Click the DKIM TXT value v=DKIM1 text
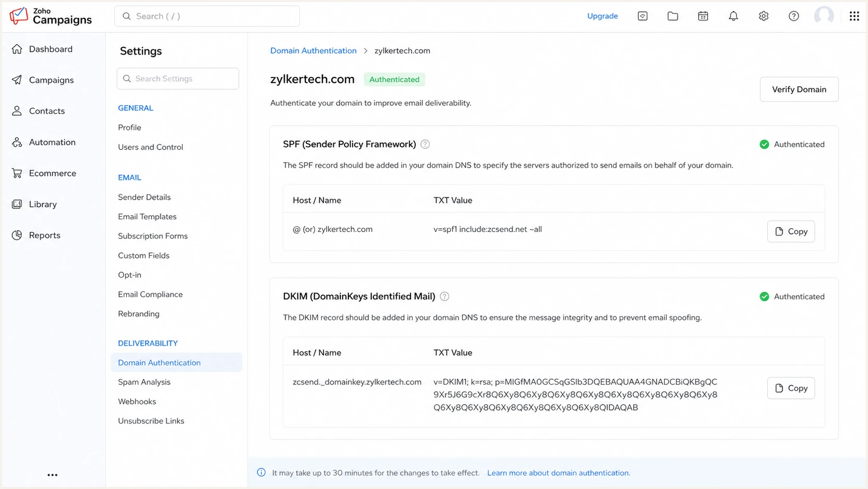Image resolution: width=868 pixels, height=489 pixels. coord(575,394)
